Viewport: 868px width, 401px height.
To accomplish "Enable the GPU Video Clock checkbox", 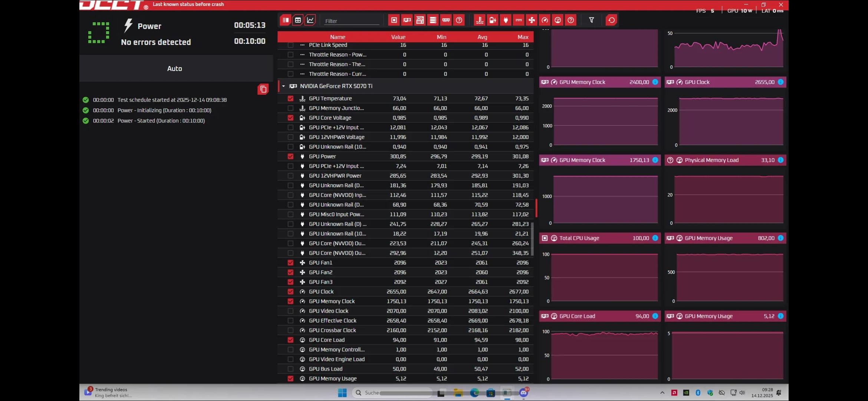I will [x=290, y=311].
